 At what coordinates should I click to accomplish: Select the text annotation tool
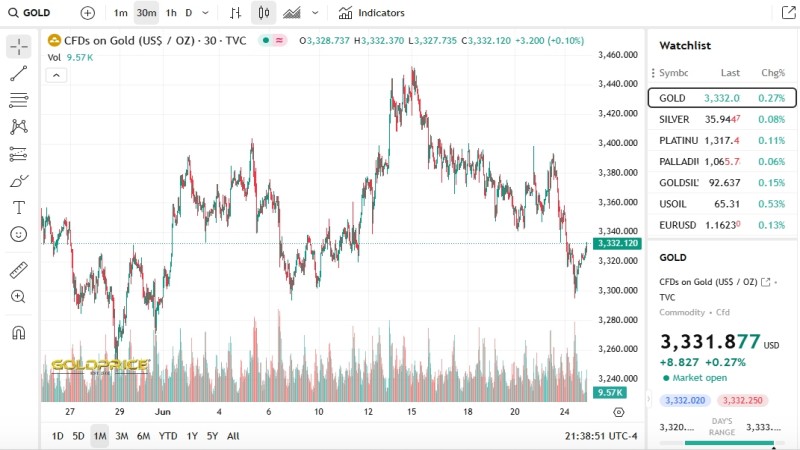click(x=19, y=208)
